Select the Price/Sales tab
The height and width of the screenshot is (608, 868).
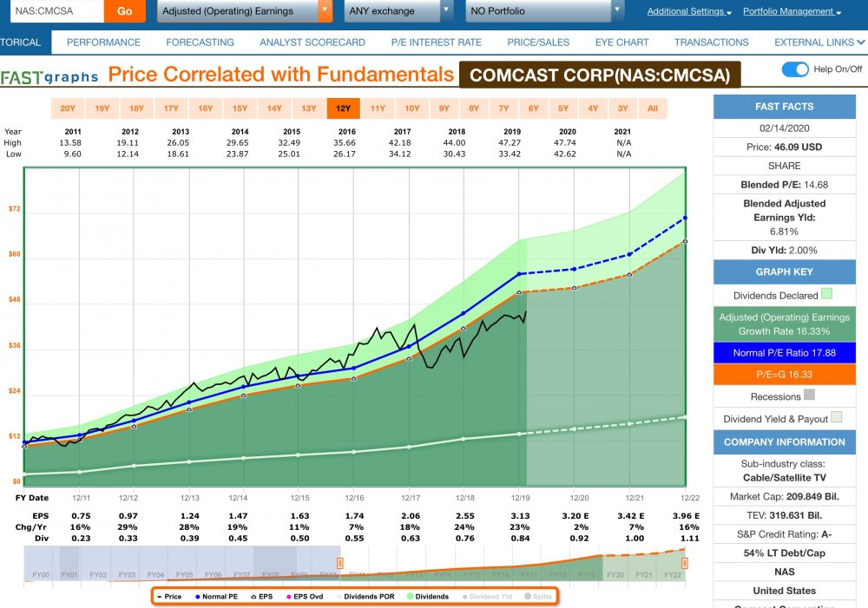tap(538, 42)
